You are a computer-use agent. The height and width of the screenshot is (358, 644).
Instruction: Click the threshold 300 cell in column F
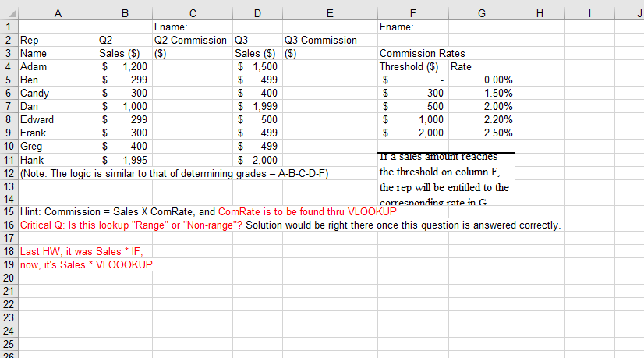click(x=413, y=94)
